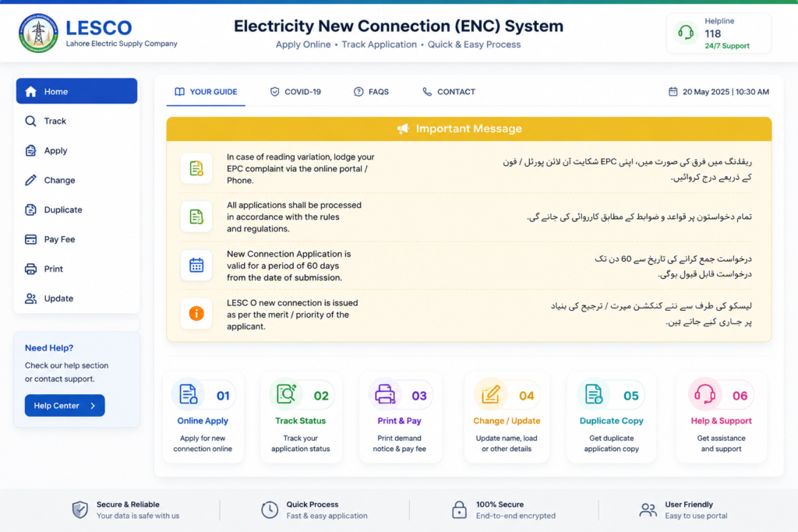
Task: Click the Online Apply card icon
Action: point(188,394)
